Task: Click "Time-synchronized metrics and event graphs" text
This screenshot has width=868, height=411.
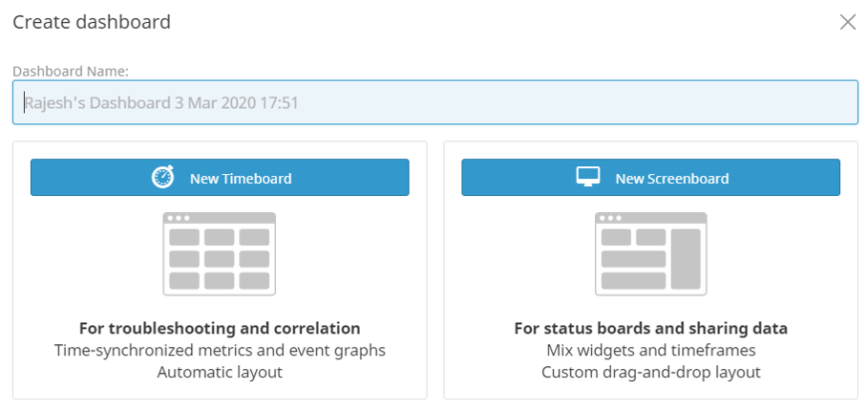Action: [x=220, y=350]
